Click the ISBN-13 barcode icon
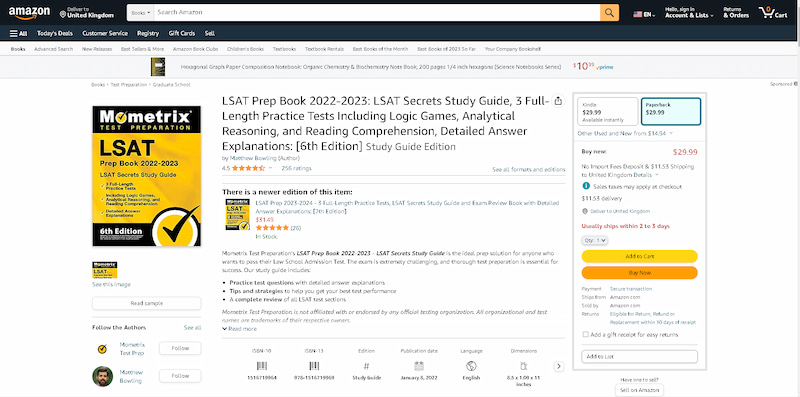 [314, 366]
